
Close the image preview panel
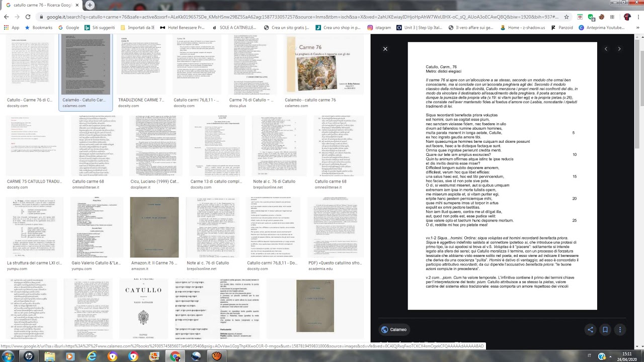tap(385, 49)
